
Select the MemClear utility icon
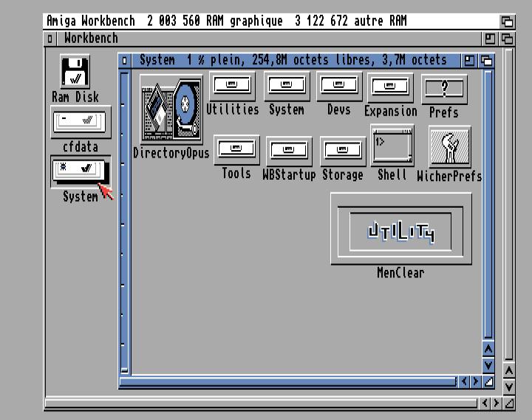401,228
